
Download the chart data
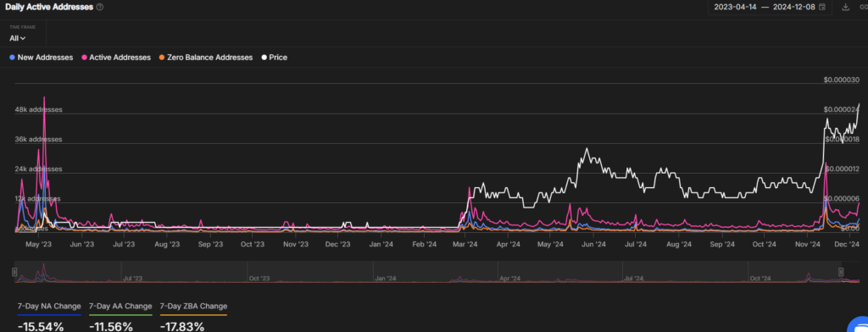coord(845,7)
